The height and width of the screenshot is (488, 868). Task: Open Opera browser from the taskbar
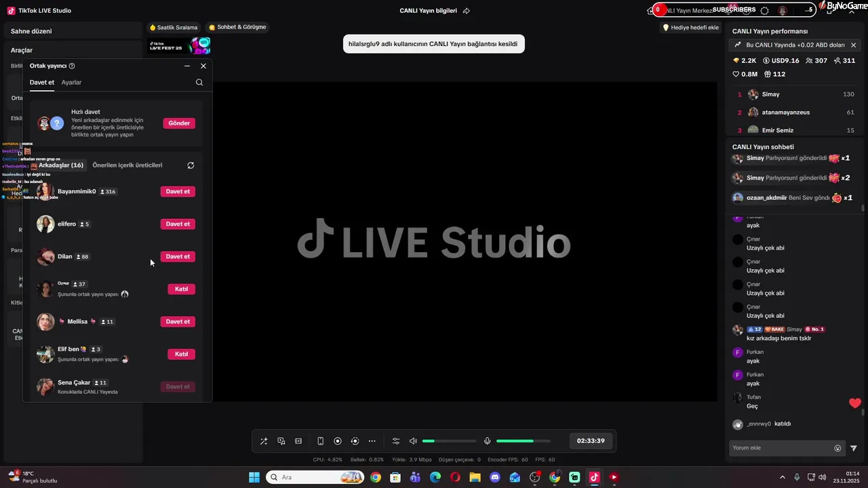click(455, 477)
